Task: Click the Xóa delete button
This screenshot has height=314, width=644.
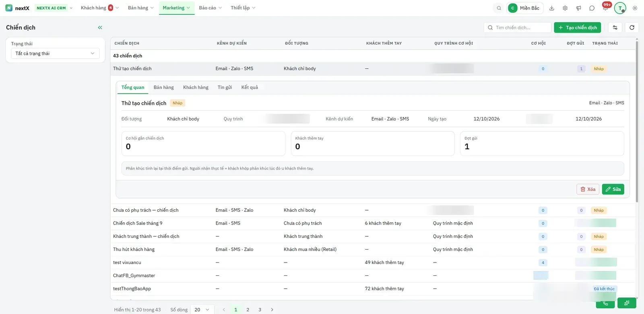Action: pyautogui.click(x=588, y=189)
